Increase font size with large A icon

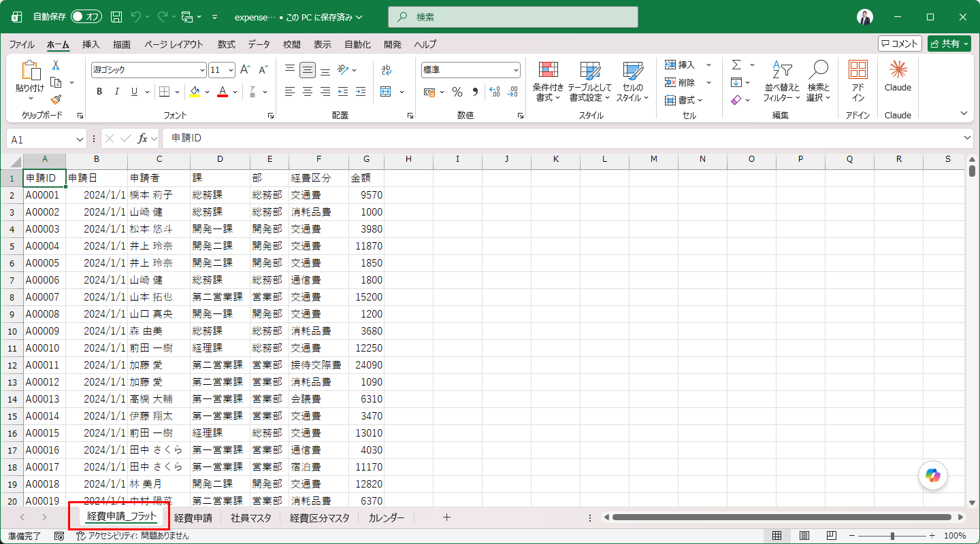click(246, 69)
